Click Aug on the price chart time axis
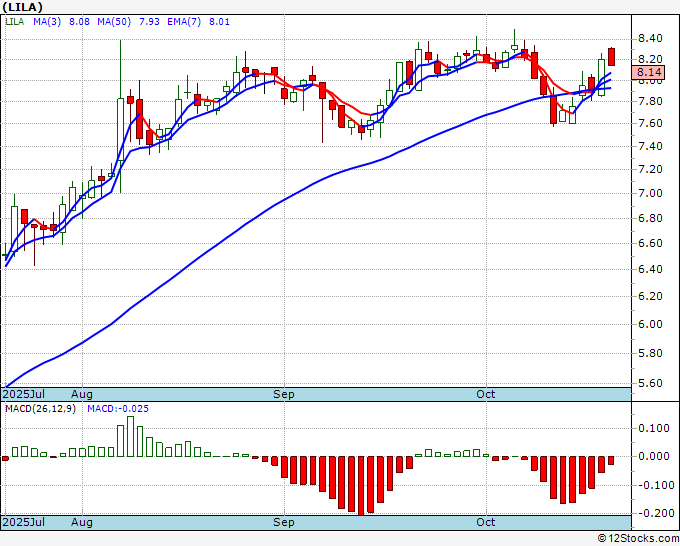The height and width of the screenshot is (546, 680). pyautogui.click(x=82, y=394)
